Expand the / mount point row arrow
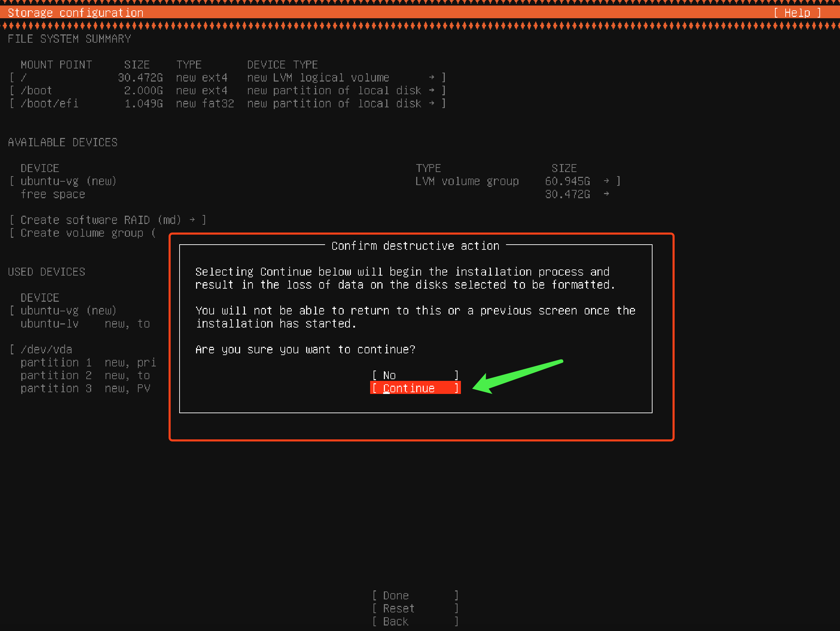The width and height of the screenshot is (840, 631). click(x=431, y=77)
